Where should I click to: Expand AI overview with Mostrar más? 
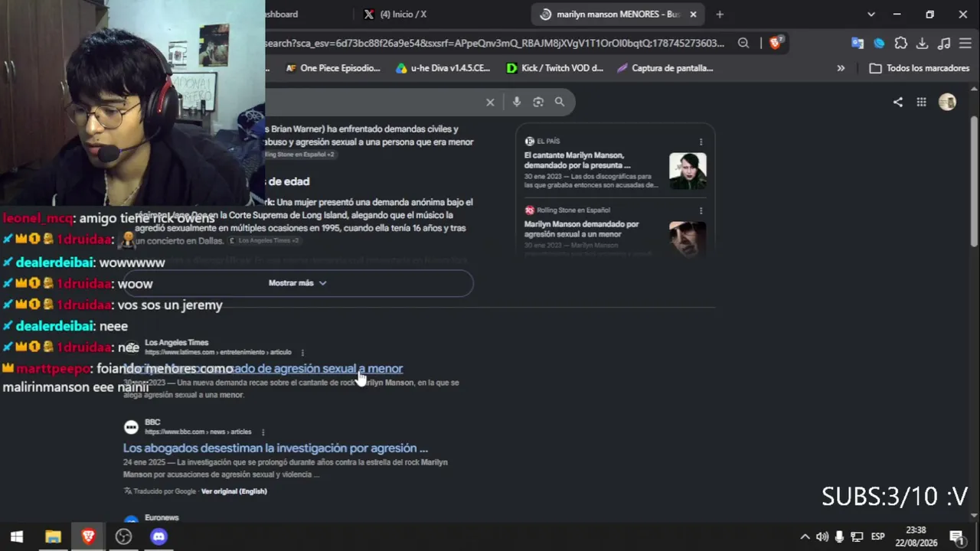tap(298, 283)
